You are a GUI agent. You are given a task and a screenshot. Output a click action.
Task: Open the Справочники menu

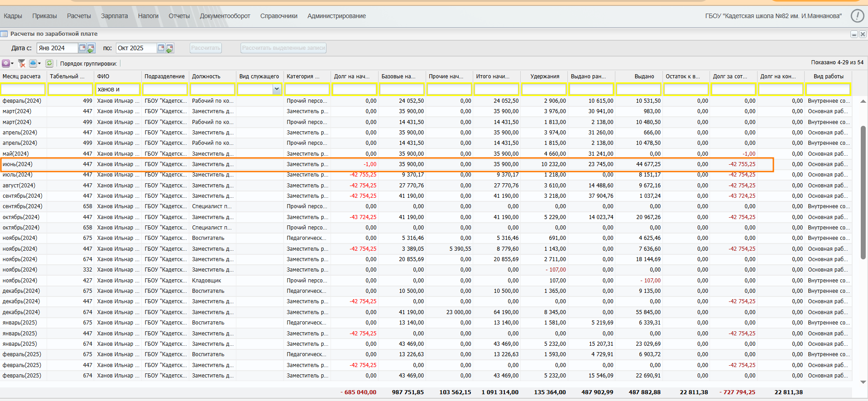pyautogui.click(x=278, y=16)
